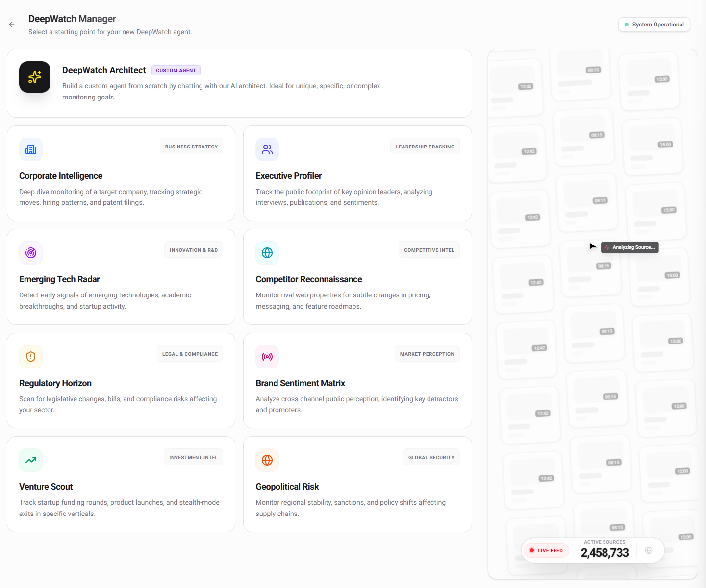Click the DeepWatch Architect description text
The image size is (706, 588).
tap(221, 92)
